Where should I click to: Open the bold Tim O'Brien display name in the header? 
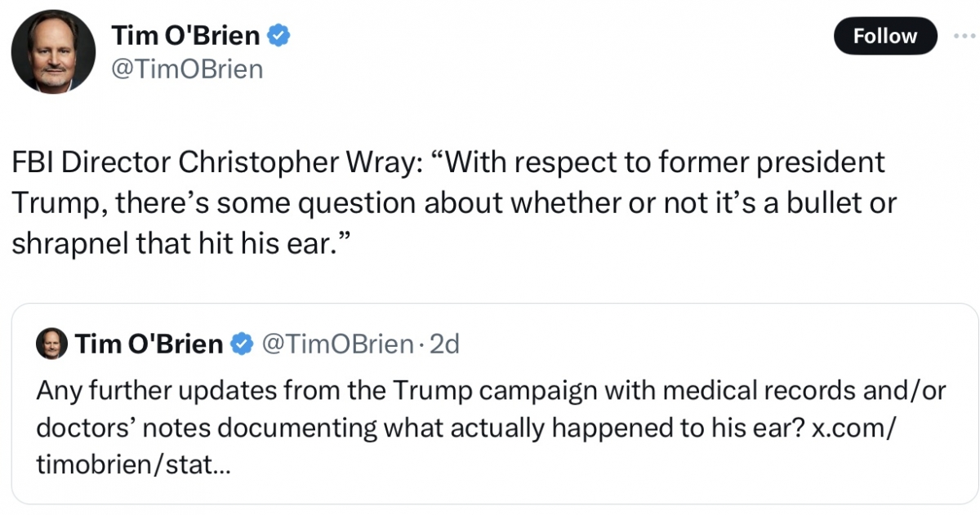click(186, 35)
